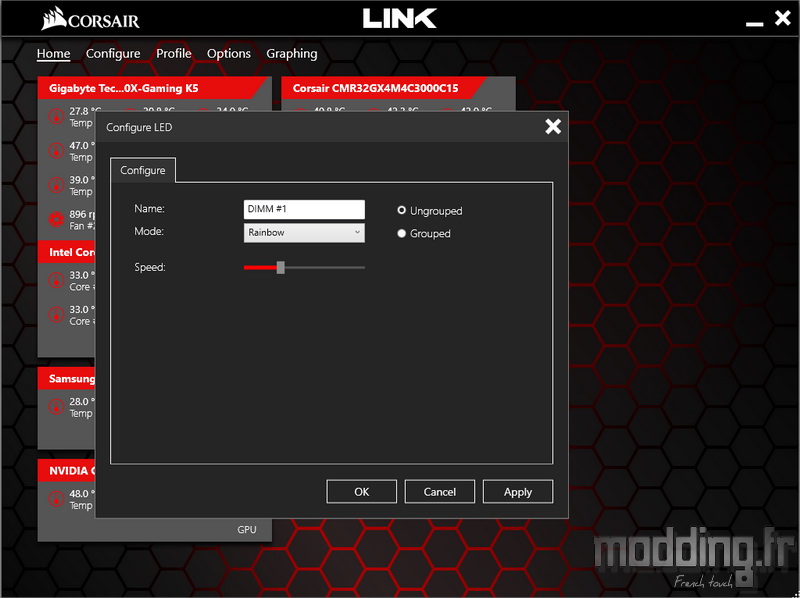
Task: Click the Intel panel header
Action: click(66, 252)
